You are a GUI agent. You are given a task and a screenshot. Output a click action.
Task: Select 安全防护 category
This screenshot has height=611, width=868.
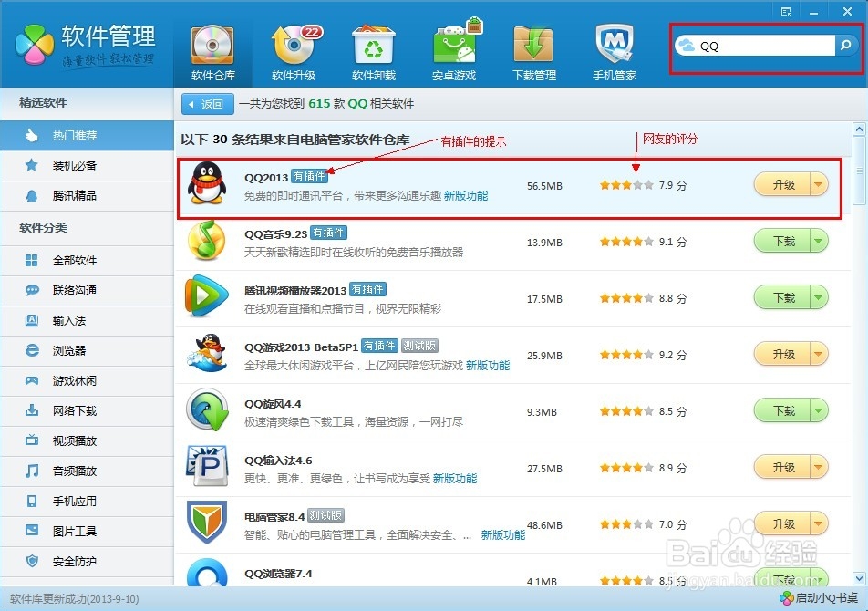tap(87, 561)
